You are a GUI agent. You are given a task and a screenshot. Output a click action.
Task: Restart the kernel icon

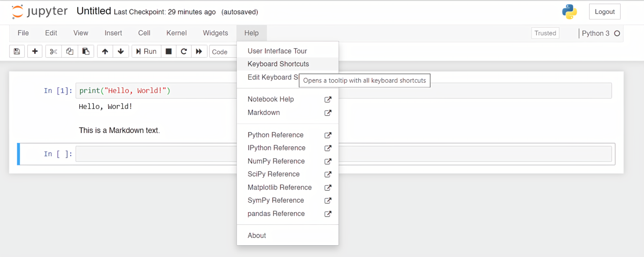[x=184, y=51]
